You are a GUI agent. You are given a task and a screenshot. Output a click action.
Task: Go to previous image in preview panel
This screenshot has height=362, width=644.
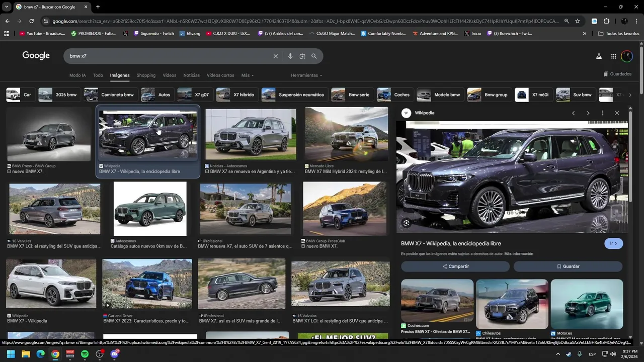[573, 113]
